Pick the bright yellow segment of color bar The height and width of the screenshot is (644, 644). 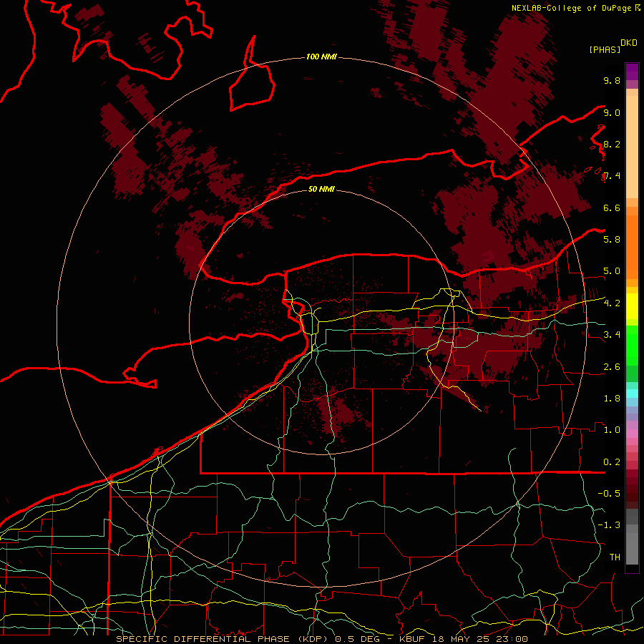pos(632,306)
